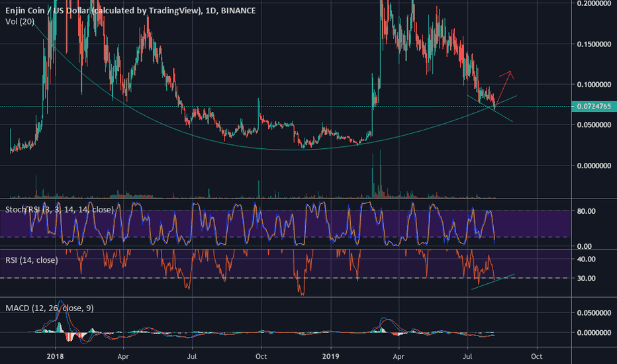The width and height of the screenshot is (617, 364).
Task: Select the RSI (14, close) indicator label
Action: [x=32, y=260]
